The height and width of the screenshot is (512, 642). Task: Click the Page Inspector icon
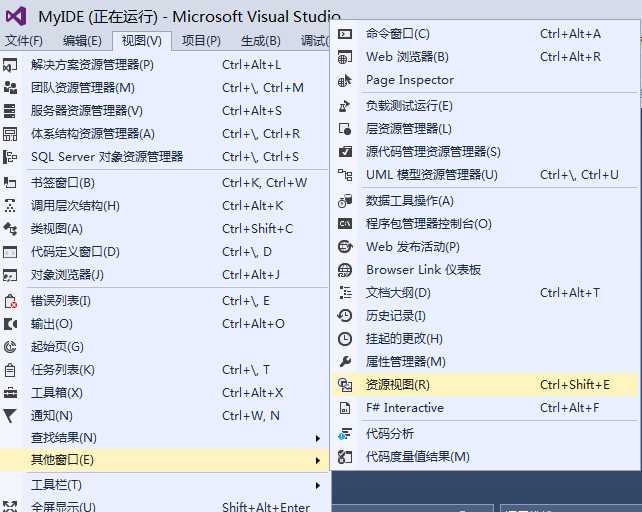pos(345,80)
